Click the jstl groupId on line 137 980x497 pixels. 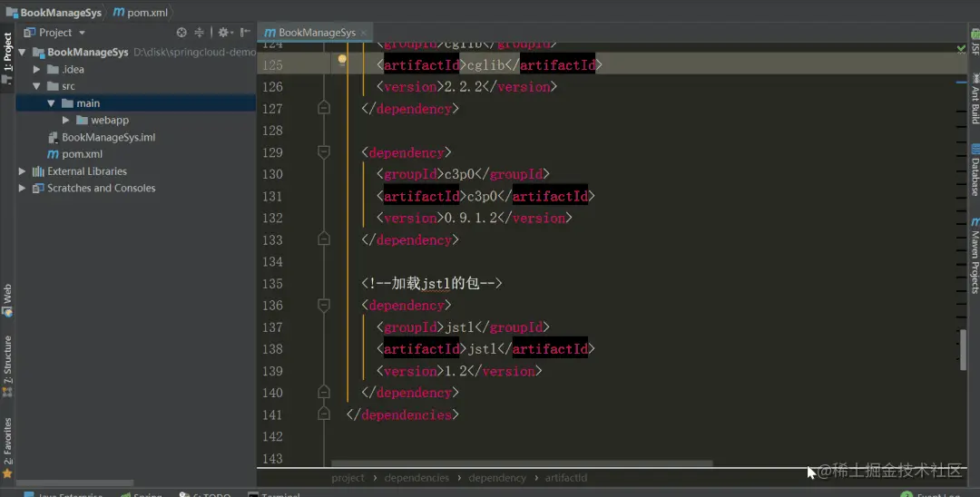point(459,327)
